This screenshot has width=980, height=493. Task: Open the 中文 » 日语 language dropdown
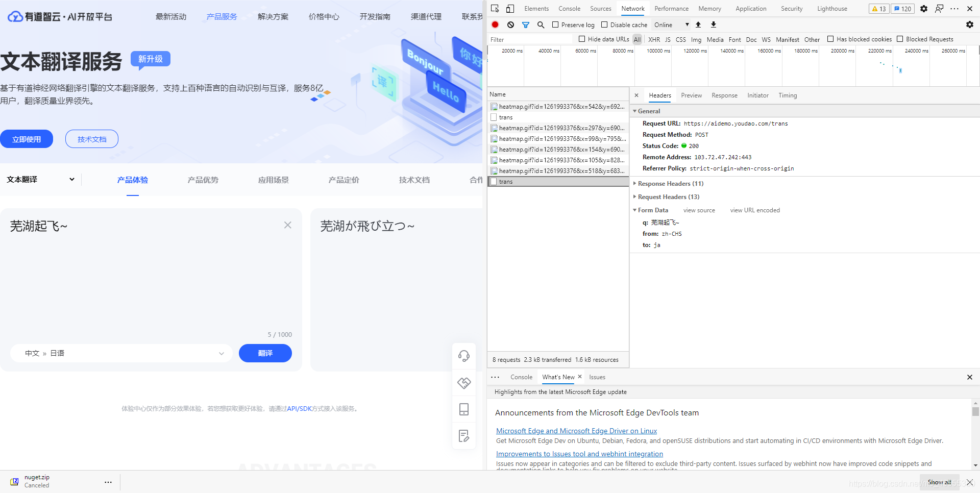[x=121, y=353]
